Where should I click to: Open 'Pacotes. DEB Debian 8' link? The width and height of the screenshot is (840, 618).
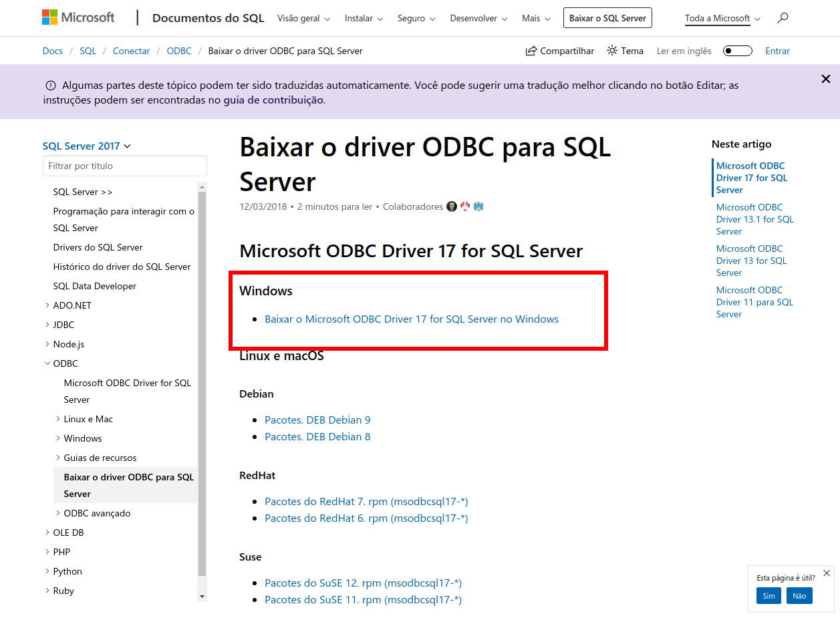[x=317, y=437]
